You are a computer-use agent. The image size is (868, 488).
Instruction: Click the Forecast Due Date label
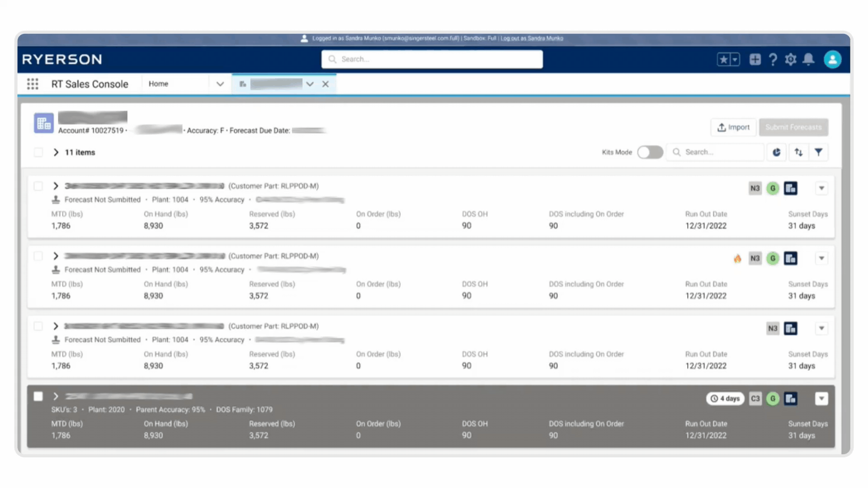260,131
